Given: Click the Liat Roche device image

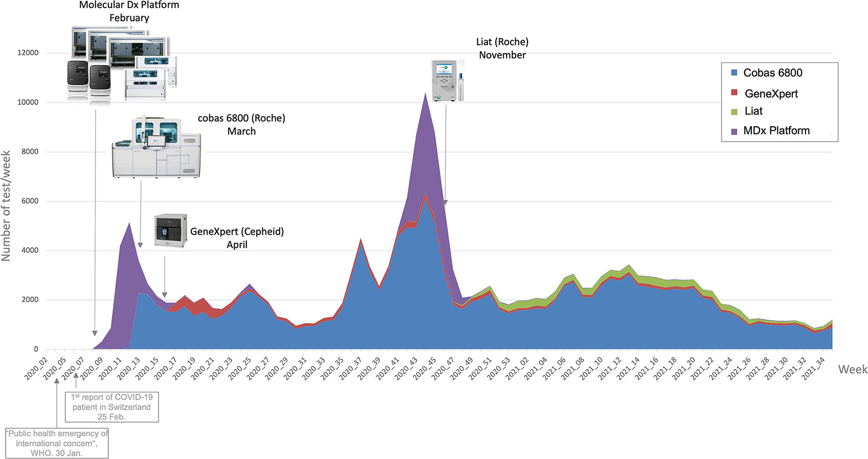Looking at the screenshot, I should click(447, 81).
